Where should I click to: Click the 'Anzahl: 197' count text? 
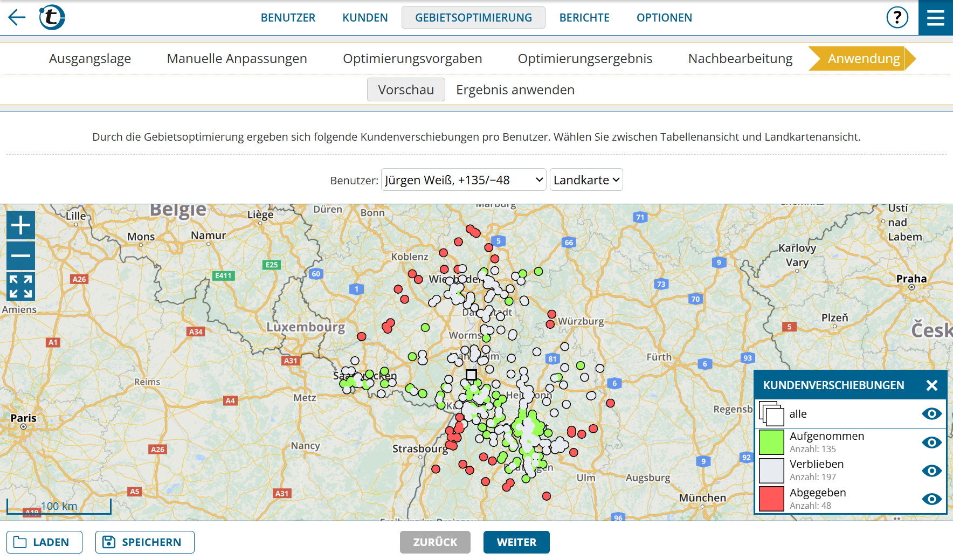pos(813,477)
